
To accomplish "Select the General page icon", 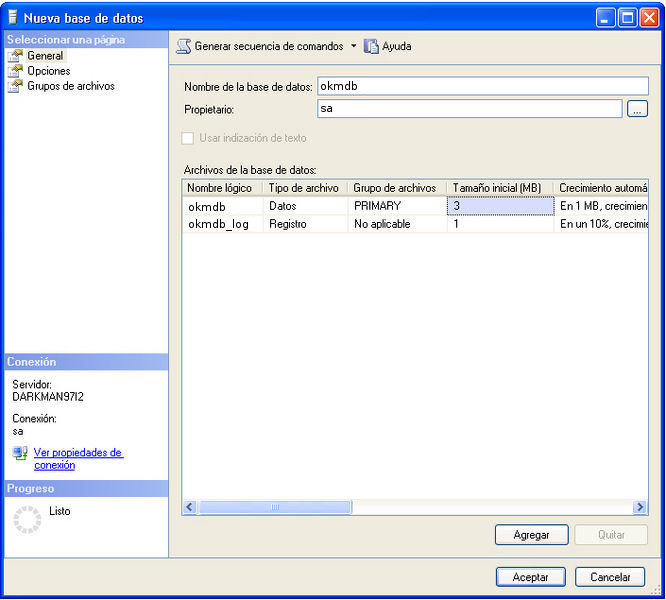I will tap(15, 56).
